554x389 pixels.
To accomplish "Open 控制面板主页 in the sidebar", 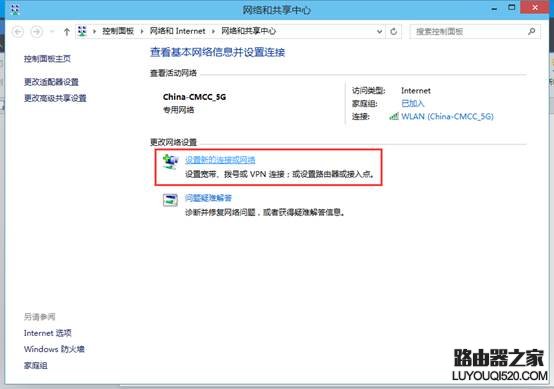I will coord(47,59).
